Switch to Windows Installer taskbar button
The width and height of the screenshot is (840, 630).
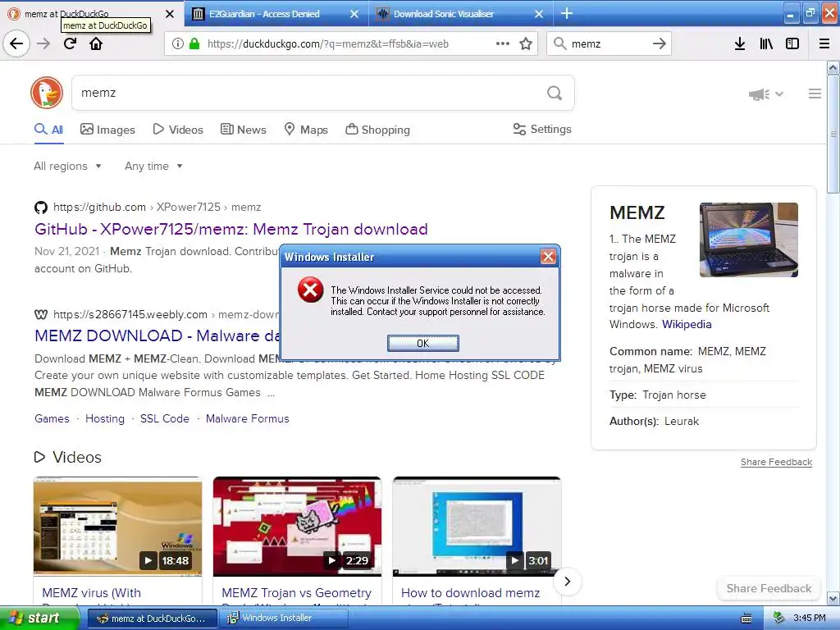point(283,619)
